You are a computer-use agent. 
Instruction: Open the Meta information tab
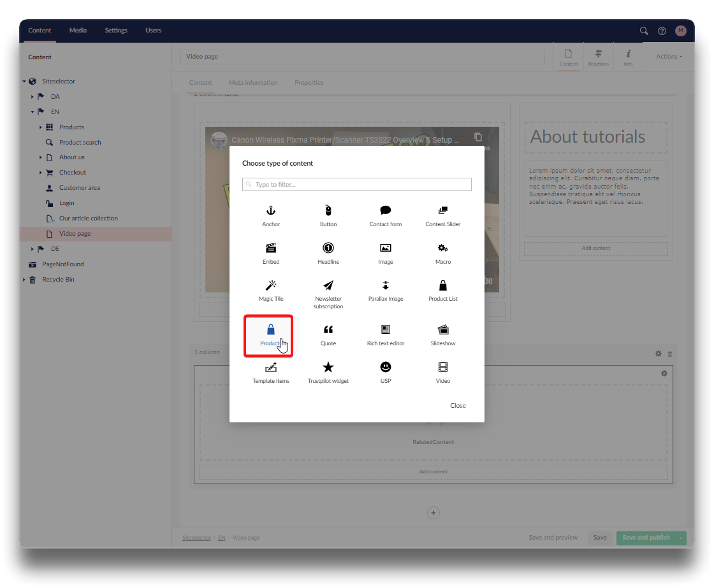[253, 83]
